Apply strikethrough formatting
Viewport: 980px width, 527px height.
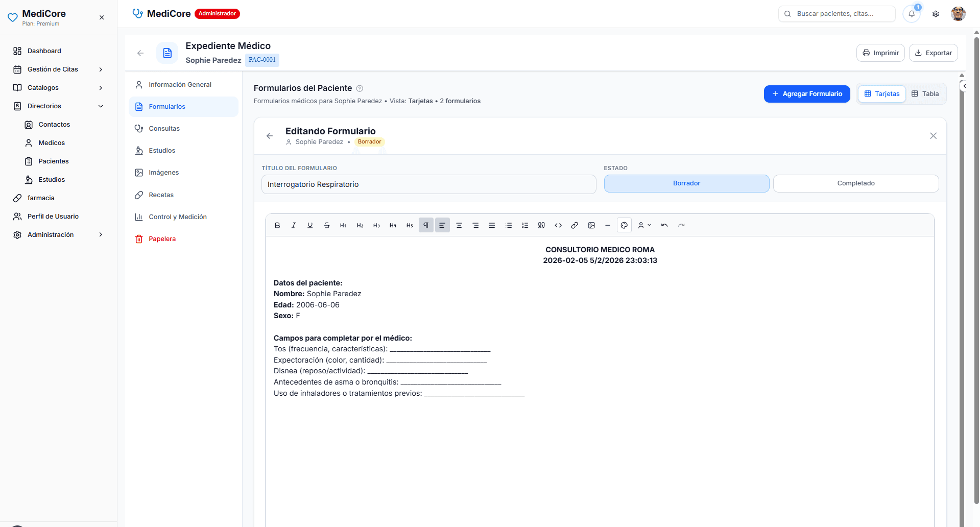tap(327, 225)
